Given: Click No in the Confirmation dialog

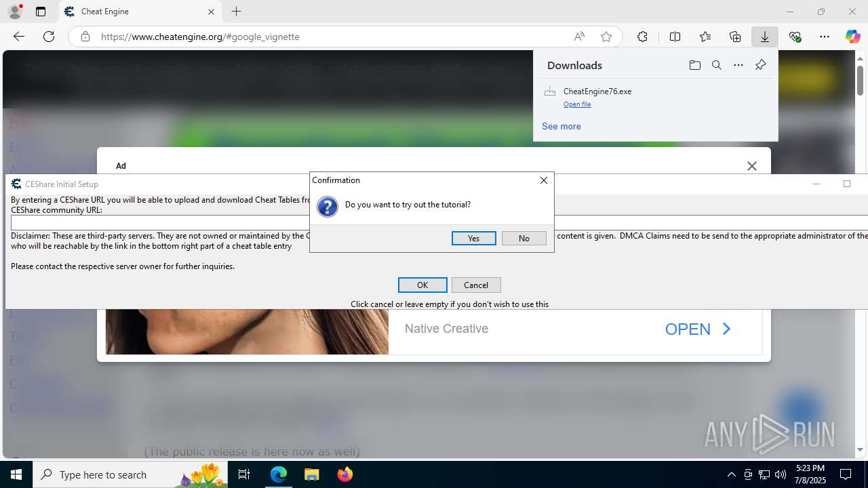Looking at the screenshot, I should 524,238.
